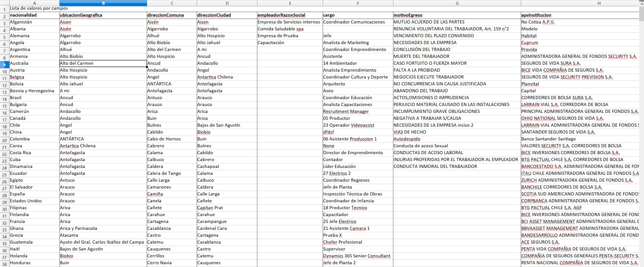Select column G header
The width and height of the screenshot is (644, 267).
click(x=457, y=3)
